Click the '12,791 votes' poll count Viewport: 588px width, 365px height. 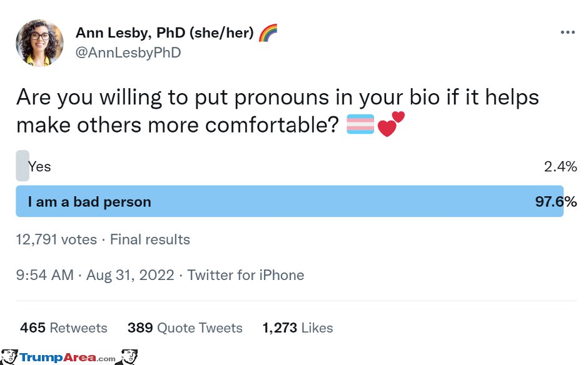[56, 239]
